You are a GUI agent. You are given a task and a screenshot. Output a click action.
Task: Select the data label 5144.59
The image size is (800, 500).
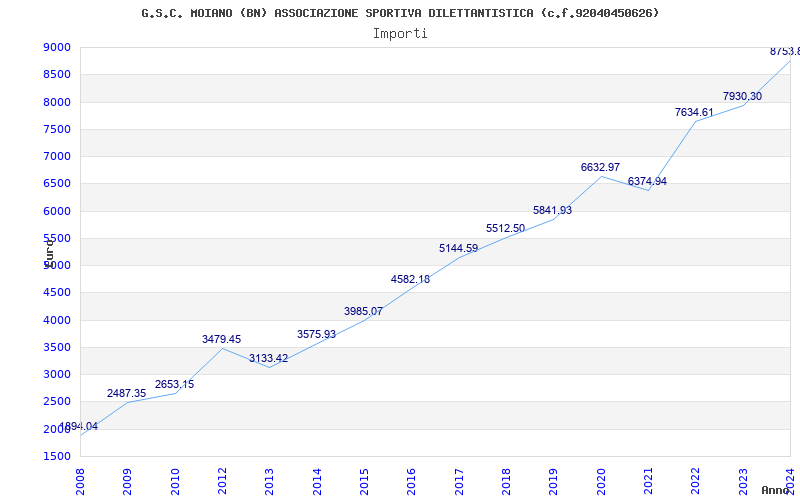(x=458, y=248)
